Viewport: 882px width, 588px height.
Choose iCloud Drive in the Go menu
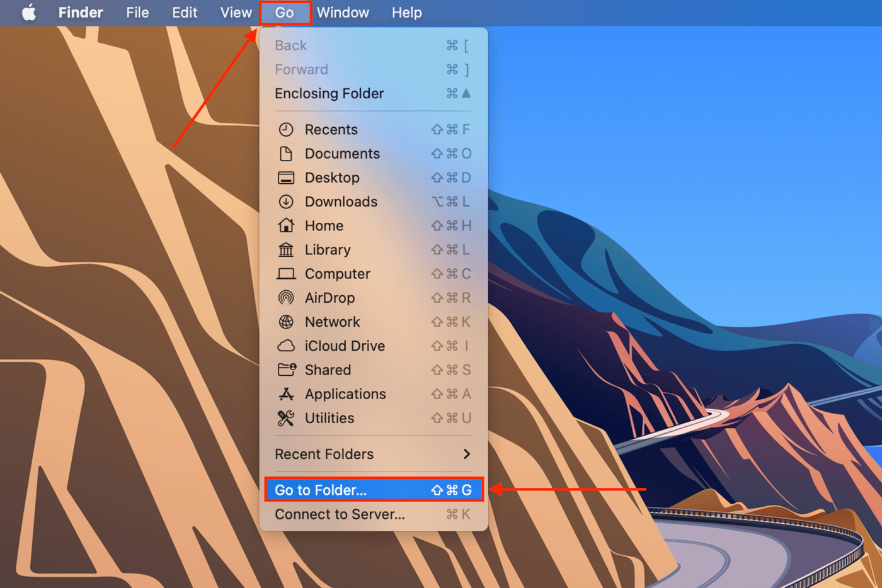pos(374,346)
